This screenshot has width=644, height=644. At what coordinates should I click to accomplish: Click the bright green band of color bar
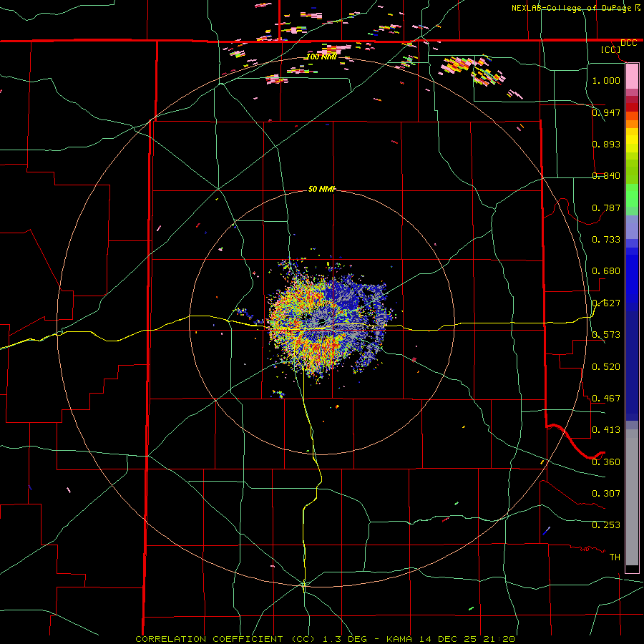point(632,195)
